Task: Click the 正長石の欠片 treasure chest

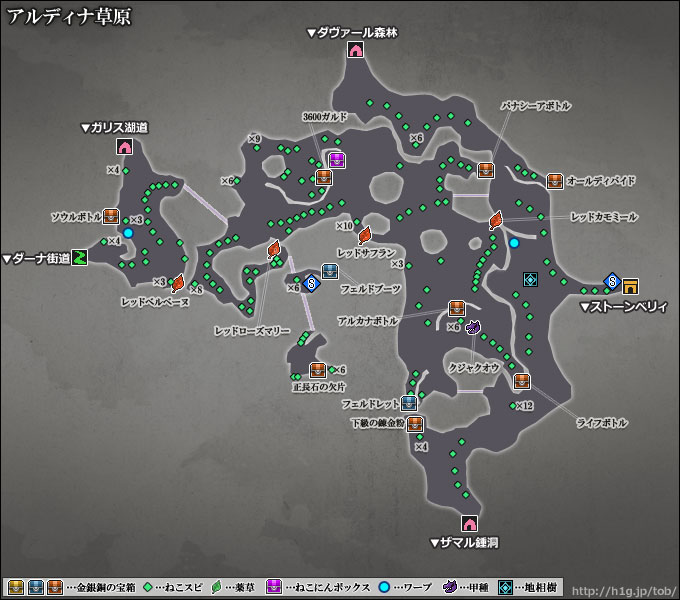Action: tap(317, 370)
